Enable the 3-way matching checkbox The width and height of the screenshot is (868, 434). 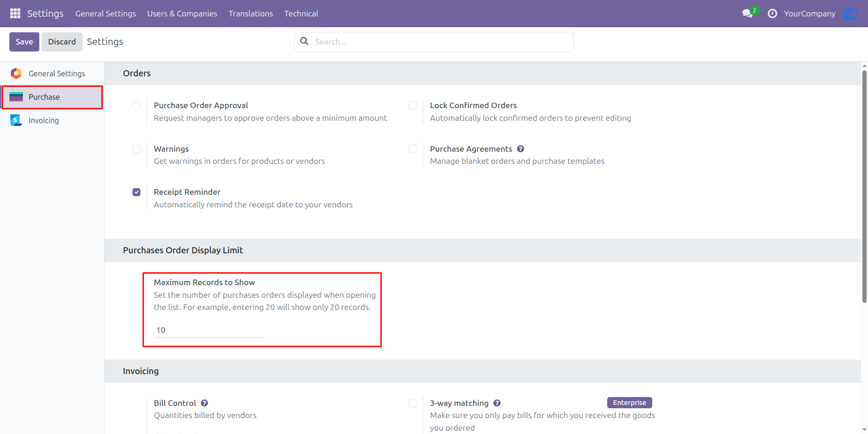[x=413, y=403]
